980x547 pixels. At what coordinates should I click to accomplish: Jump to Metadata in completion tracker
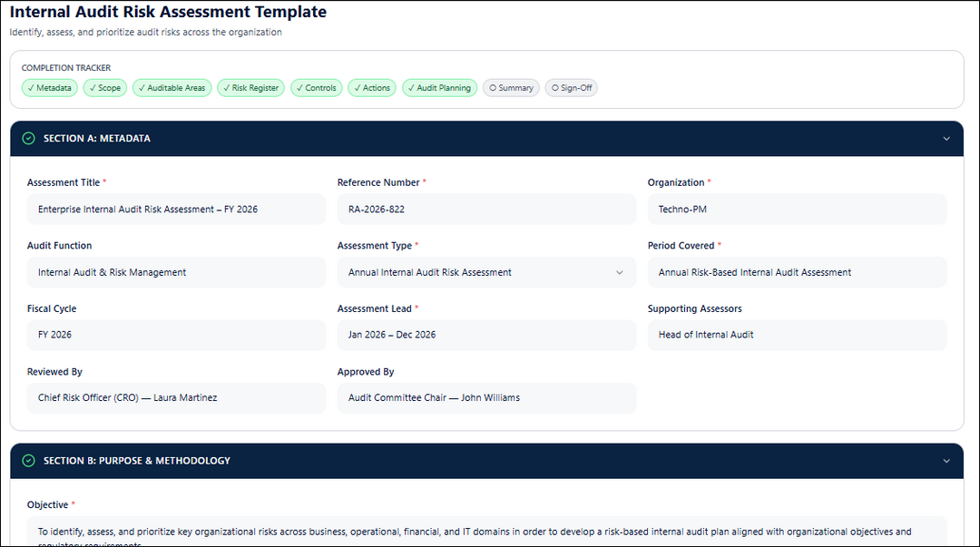point(50,88)
